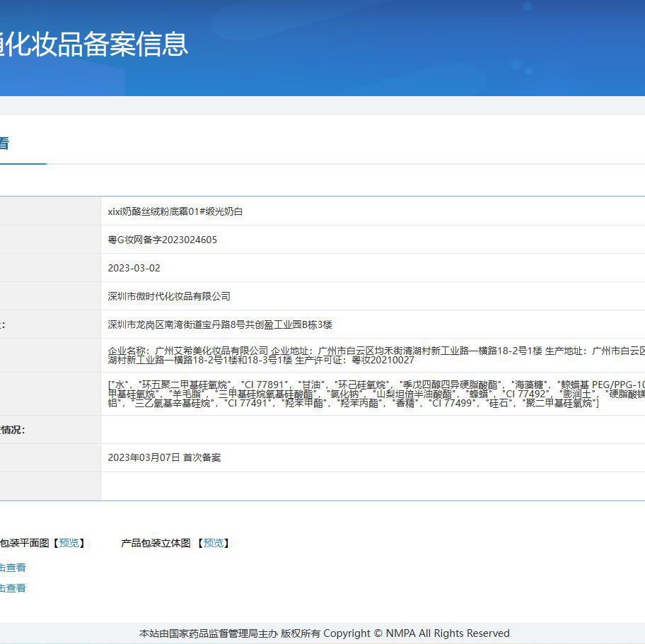
Task: Click the company name 深圳市微时代化妆品有限公司
Action: pos(168,296)
